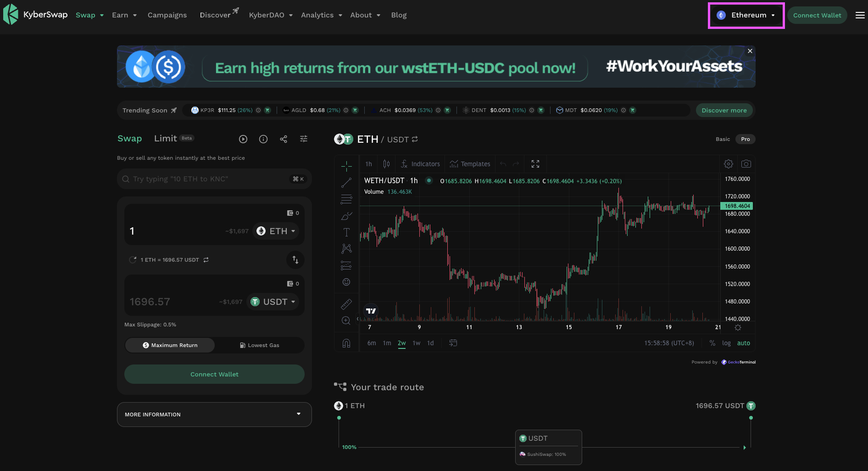Click Connect Wallet in the top bar
The image size is (868, 471).
click(x=817, y=15)
